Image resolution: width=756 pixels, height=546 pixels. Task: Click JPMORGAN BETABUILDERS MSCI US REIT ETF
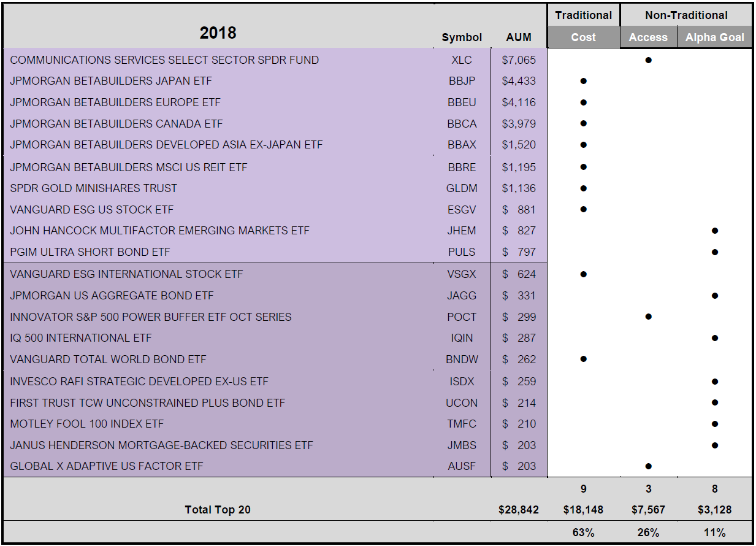tap(129, 167)
